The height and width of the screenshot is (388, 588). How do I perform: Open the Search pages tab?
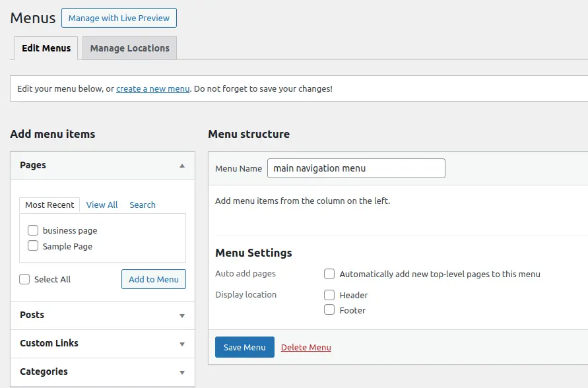142,205
